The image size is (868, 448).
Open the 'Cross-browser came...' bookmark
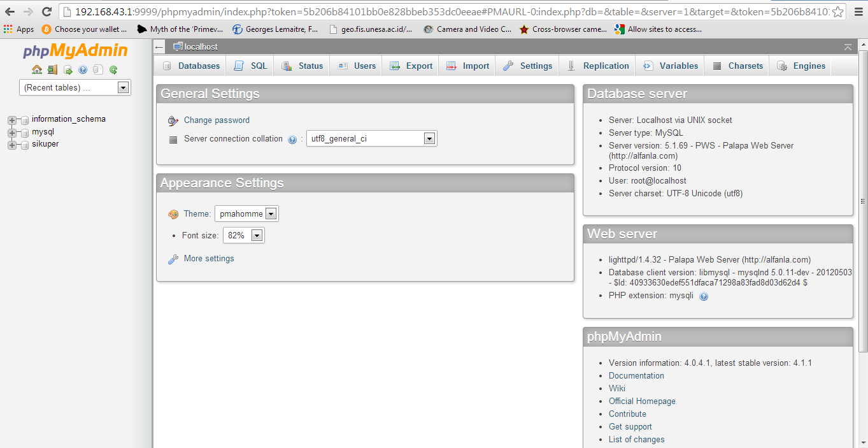coord(564,29)
